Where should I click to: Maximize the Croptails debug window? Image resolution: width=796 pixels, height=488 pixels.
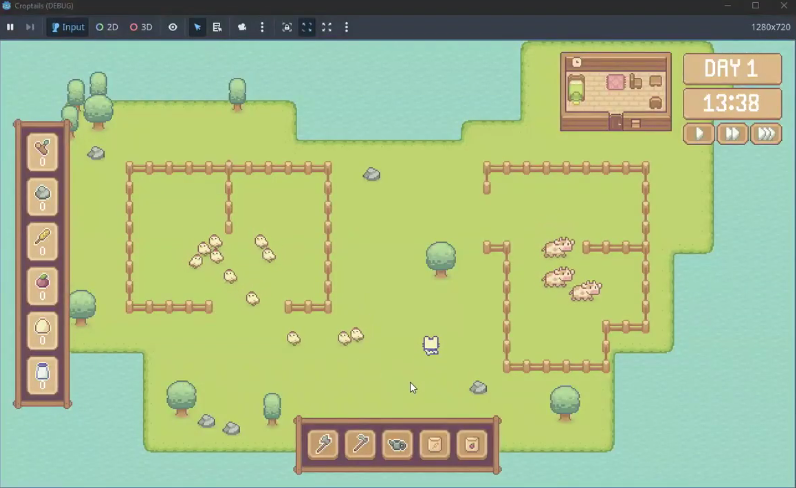[755, 6]
